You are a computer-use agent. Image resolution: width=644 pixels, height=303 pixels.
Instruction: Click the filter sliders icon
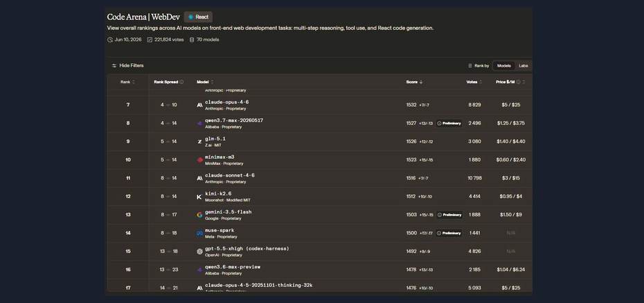click(x=114, y=66)
